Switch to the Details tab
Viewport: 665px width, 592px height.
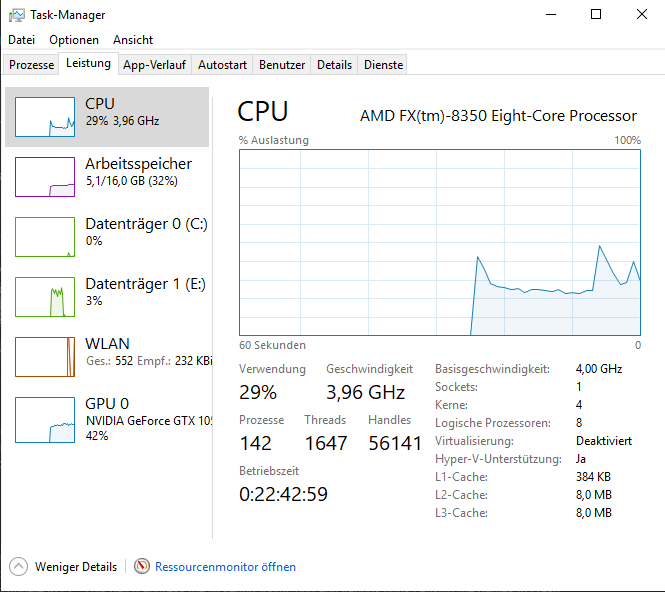coord(334,65)
